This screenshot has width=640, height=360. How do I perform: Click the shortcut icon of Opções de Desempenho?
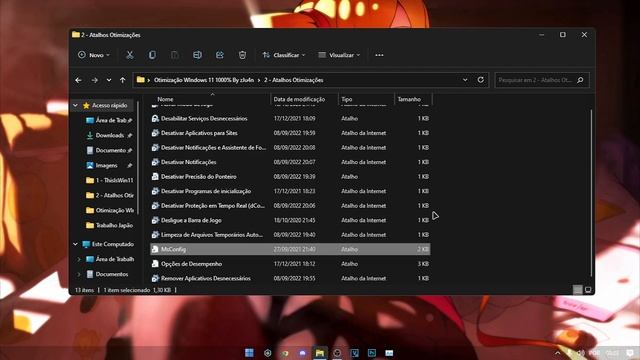tap(155, 264)
